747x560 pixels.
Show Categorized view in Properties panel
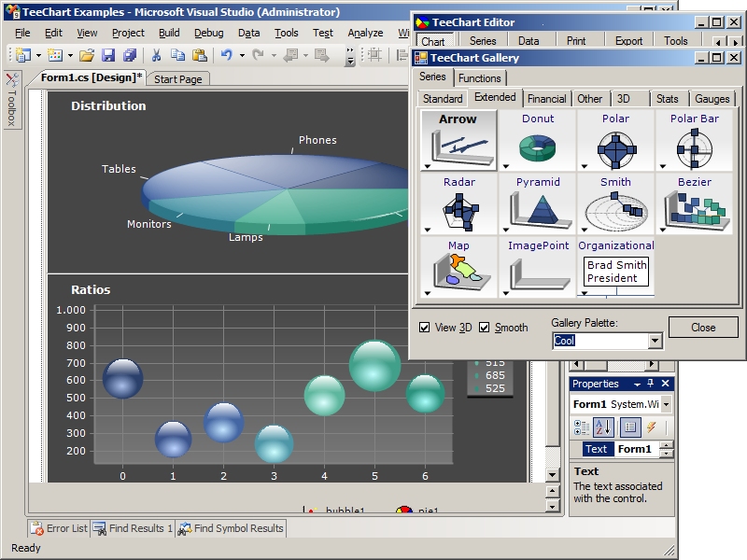pyautogui.click(x=582, y=427)
